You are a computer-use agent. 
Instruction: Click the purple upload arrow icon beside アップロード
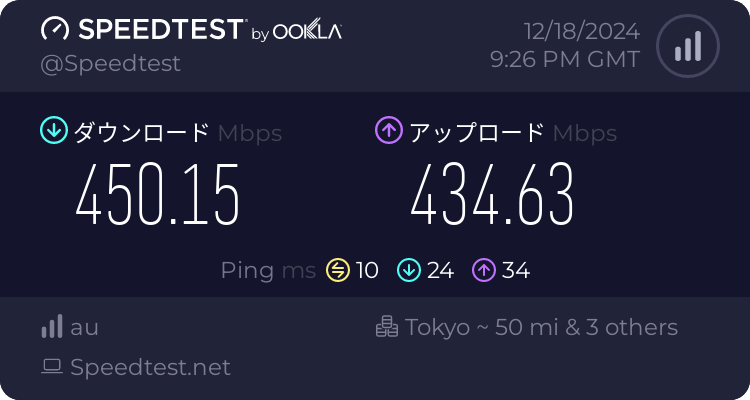(x=388, y=131)
